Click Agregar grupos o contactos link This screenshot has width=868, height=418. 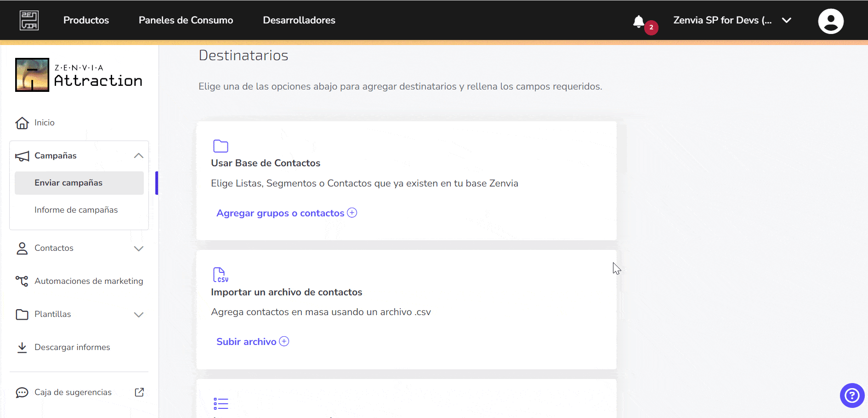tap(281, 213)
